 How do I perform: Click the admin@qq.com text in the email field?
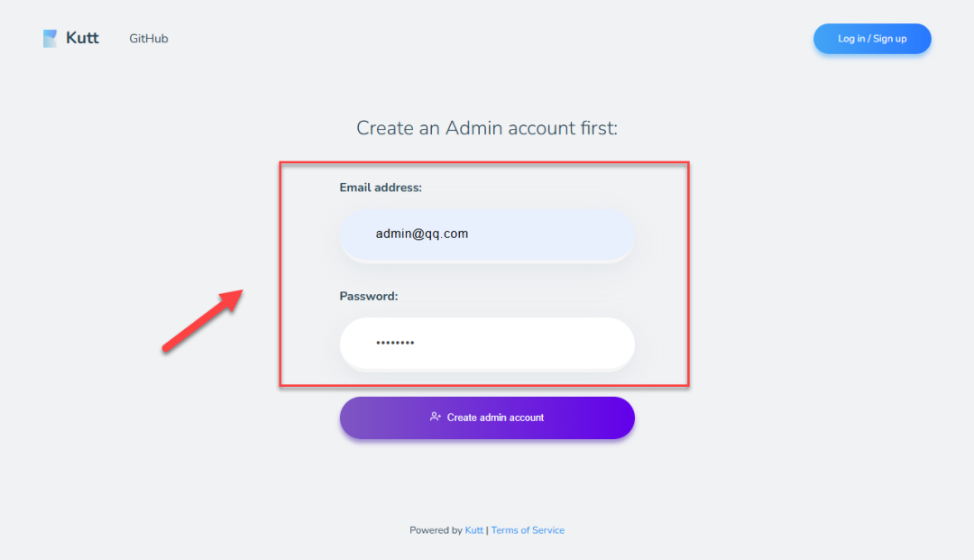422,234
